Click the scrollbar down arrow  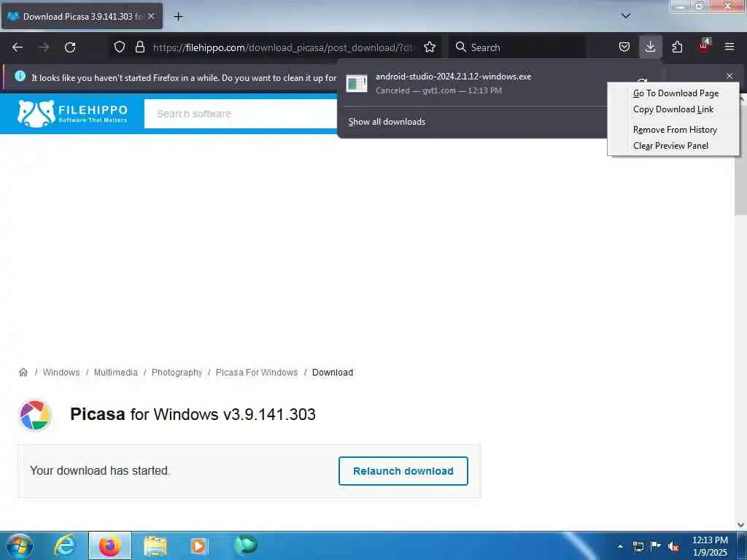click(741, 524)
